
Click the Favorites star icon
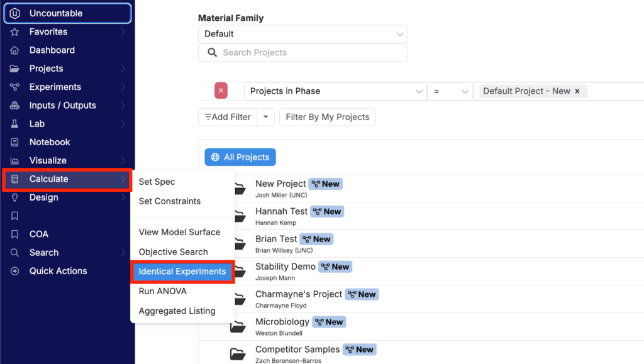click(x=14, y=32)
